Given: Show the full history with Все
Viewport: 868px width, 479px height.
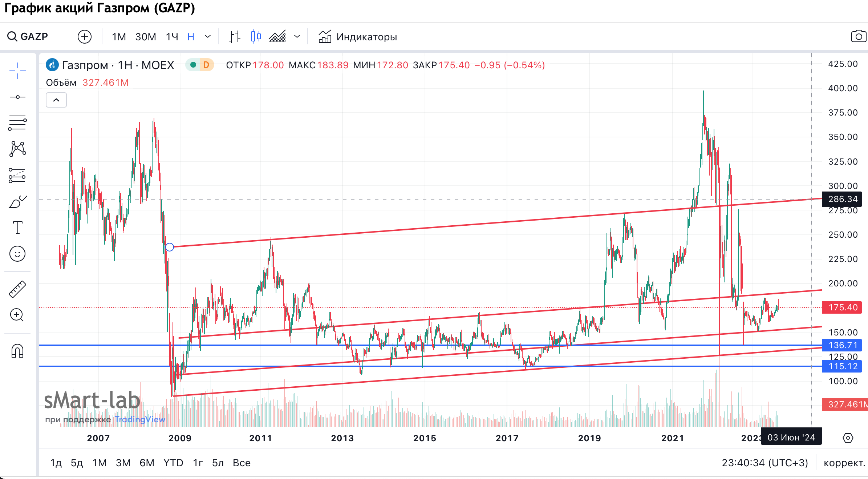Looking at the screenshot, I should pyautogui.click(x=242, y=463).
